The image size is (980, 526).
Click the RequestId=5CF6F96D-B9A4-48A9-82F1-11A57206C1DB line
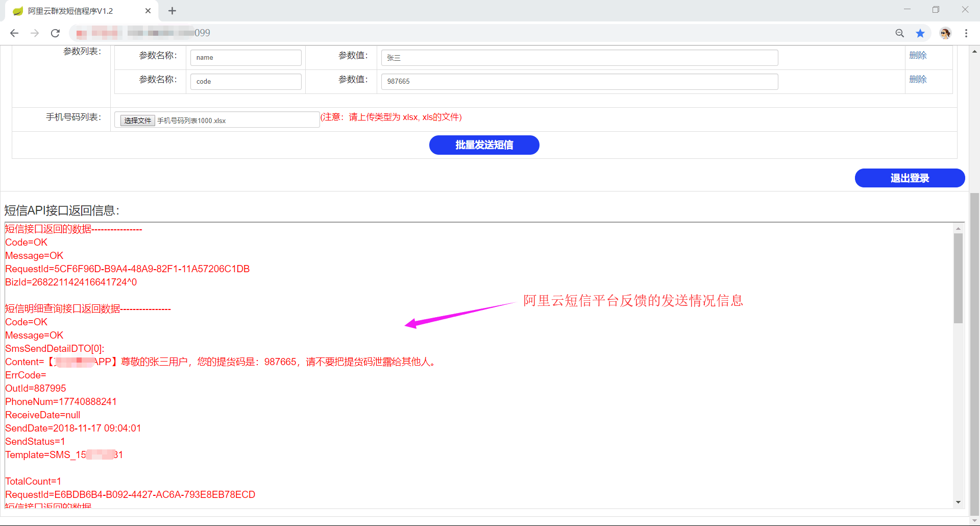point(128,269)
